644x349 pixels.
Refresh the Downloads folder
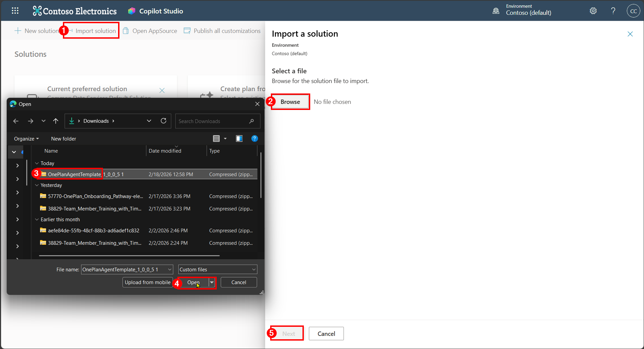point(164,121)
